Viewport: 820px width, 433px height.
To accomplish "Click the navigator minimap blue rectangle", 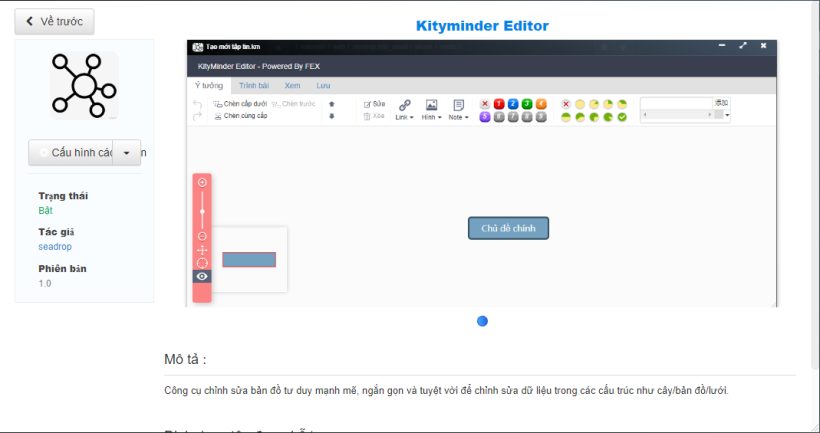I will (x=249, y=260).
